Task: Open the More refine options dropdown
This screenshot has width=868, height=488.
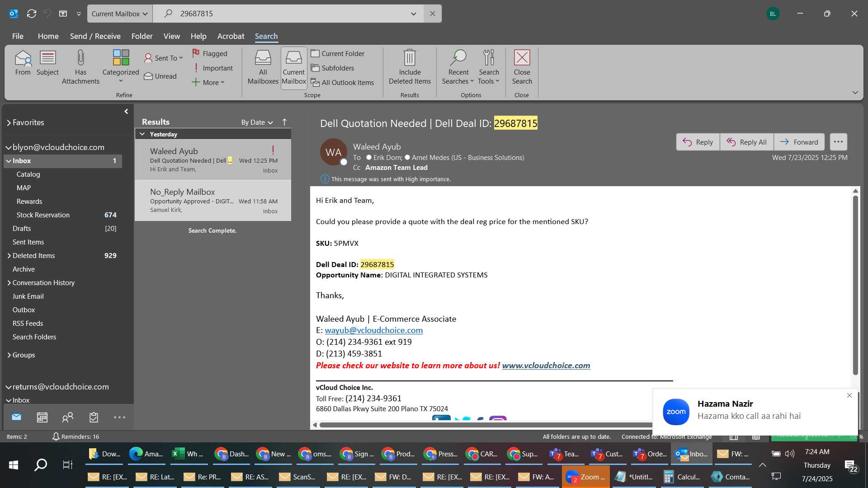Action: (208, 82)
